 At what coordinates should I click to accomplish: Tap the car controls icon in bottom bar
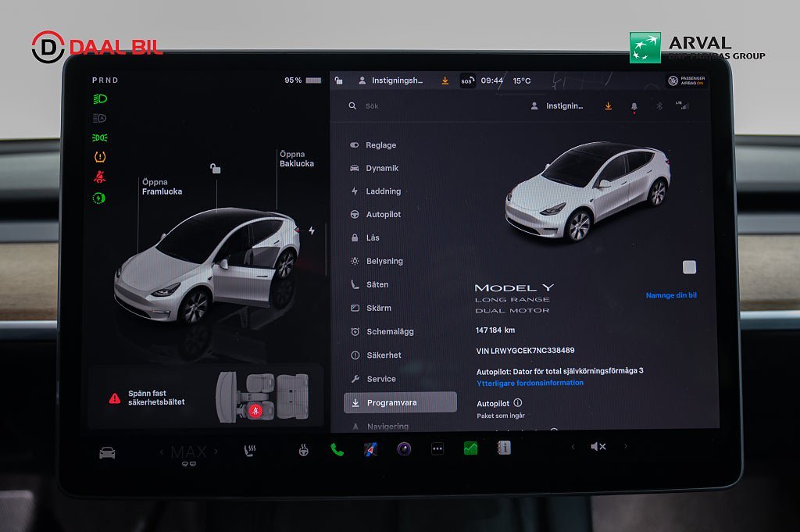(x=107, y=452)
